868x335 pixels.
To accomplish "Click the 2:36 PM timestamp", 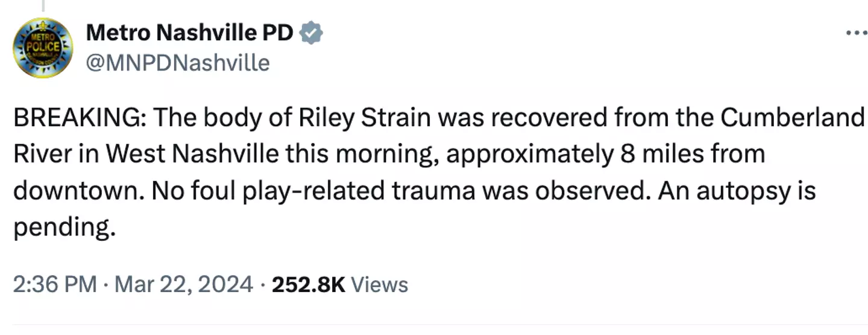I will click(x=55, y=284).
